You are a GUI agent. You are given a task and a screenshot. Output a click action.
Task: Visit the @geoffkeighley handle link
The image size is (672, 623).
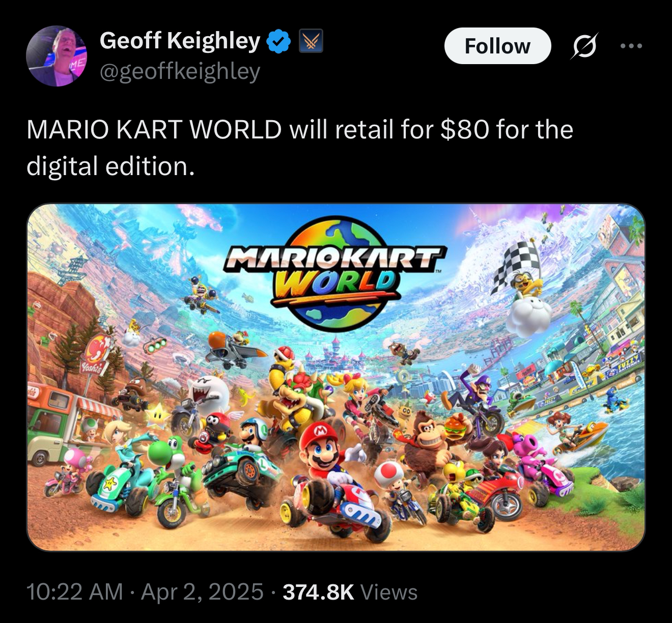click(x=180, y=72)
